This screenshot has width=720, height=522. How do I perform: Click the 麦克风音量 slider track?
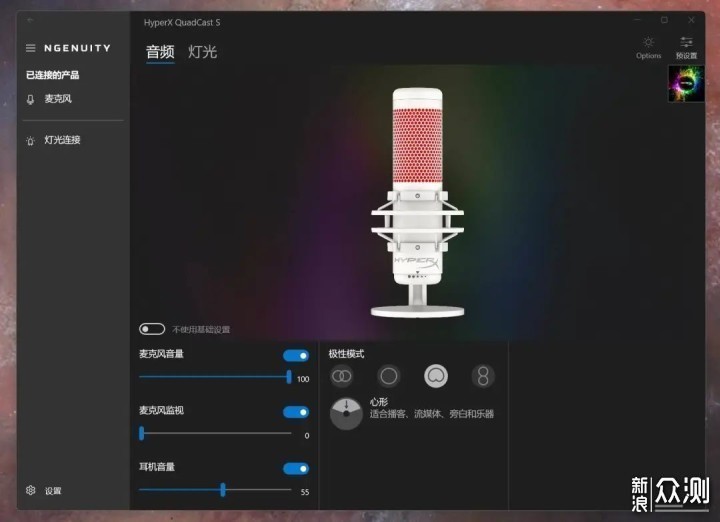point(215,377)
